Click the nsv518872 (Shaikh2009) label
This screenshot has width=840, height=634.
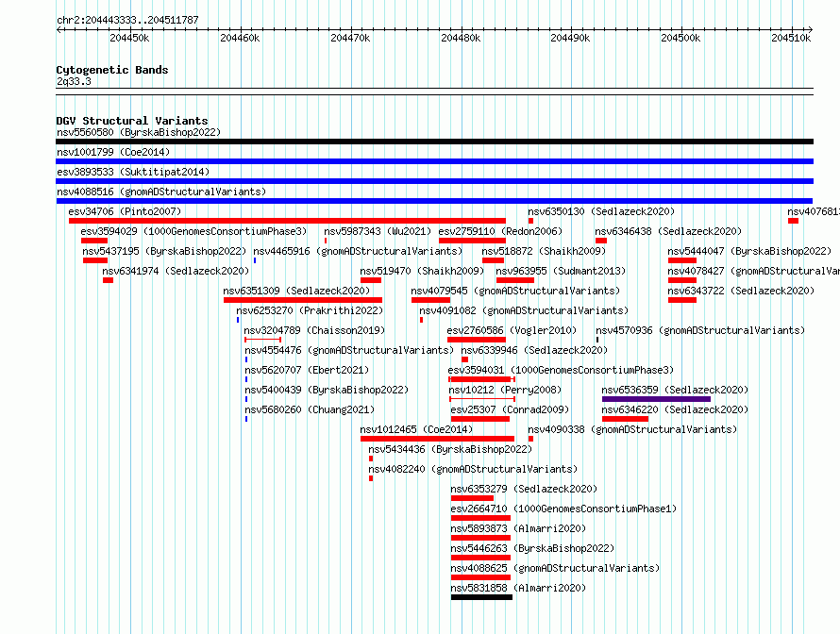pyautogui.click(x=544, y=251)
